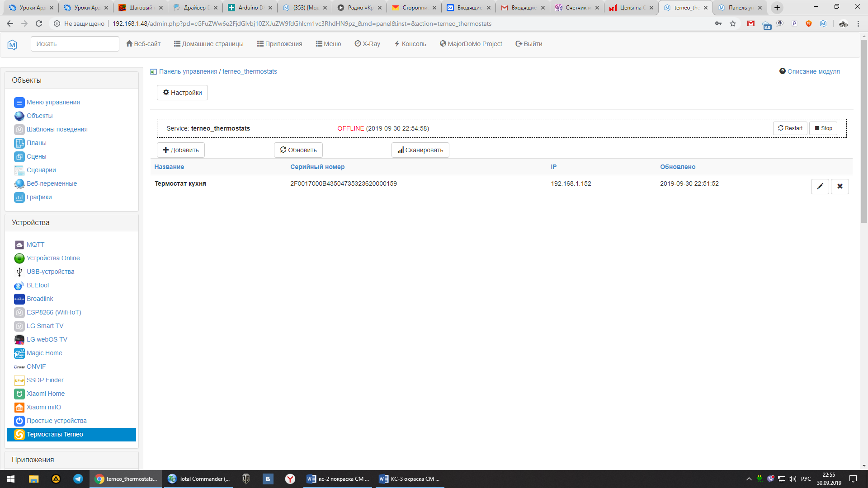Click the Сканировать button
Screen dimensions: 868x488
point(420,150)
